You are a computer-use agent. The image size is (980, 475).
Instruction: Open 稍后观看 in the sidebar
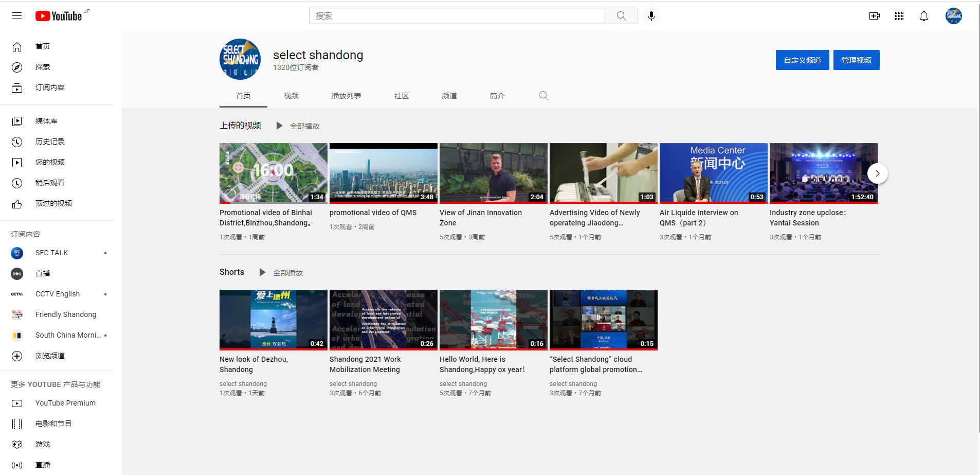tap(57, 183)
